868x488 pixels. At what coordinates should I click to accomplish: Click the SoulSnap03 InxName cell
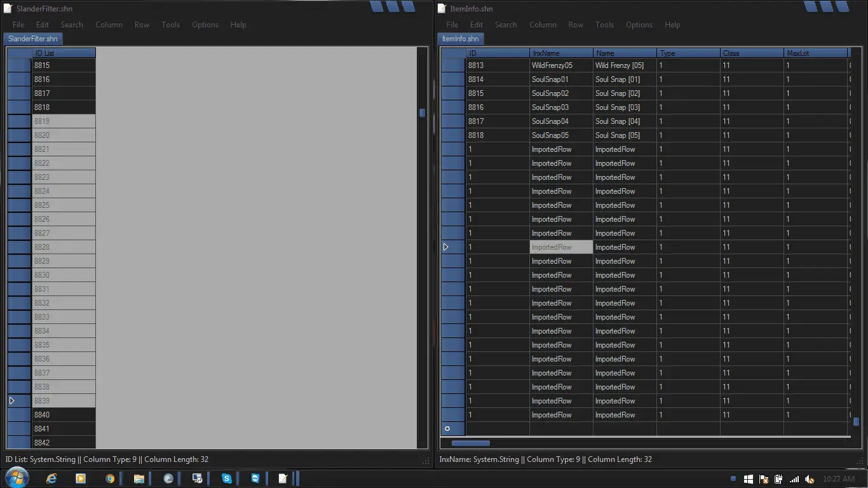coord(561,107)
